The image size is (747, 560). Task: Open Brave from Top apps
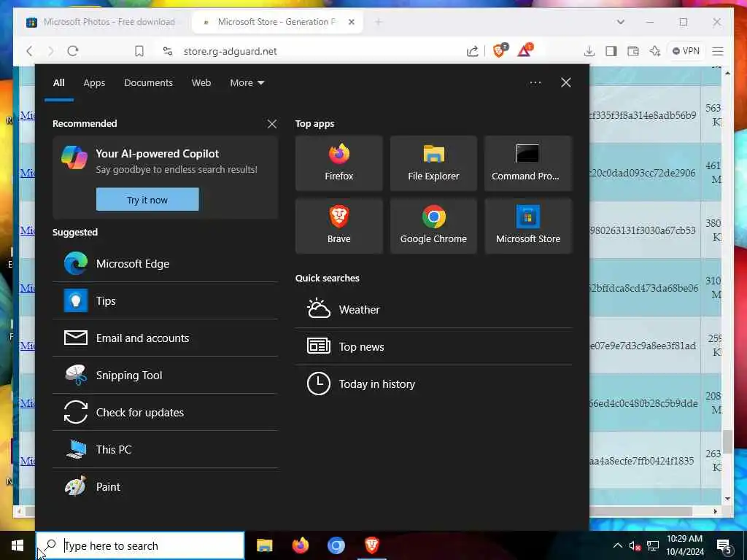[338, 226]
